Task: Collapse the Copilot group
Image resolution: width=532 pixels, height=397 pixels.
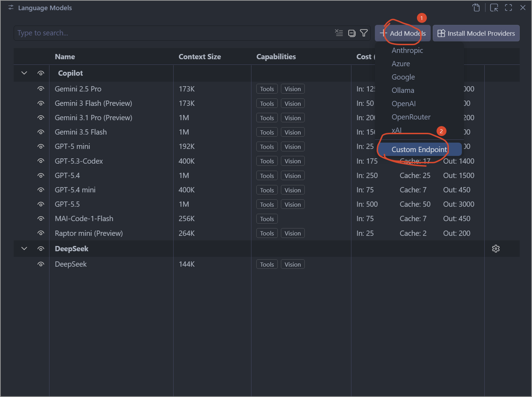Action: click(x=24, y=73)
